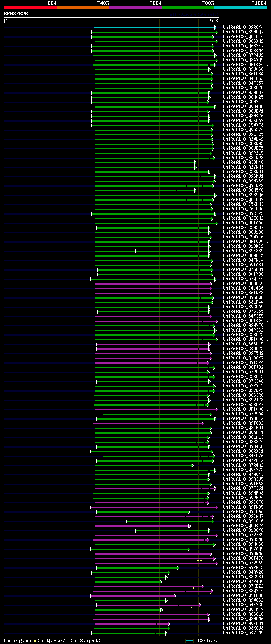The image size is (271, 644).
Task: Click the orange ~40% identity legend bar
Action: [x=83, y=8]
